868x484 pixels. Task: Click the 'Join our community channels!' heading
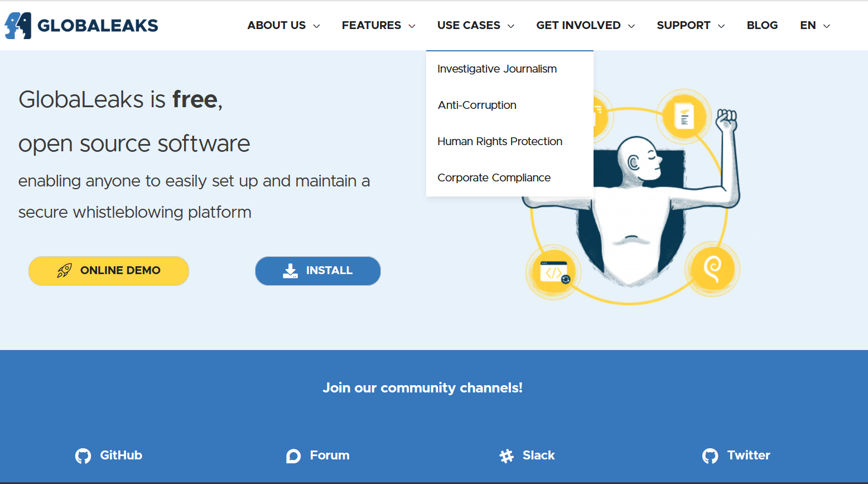click(x=422, y=387)
